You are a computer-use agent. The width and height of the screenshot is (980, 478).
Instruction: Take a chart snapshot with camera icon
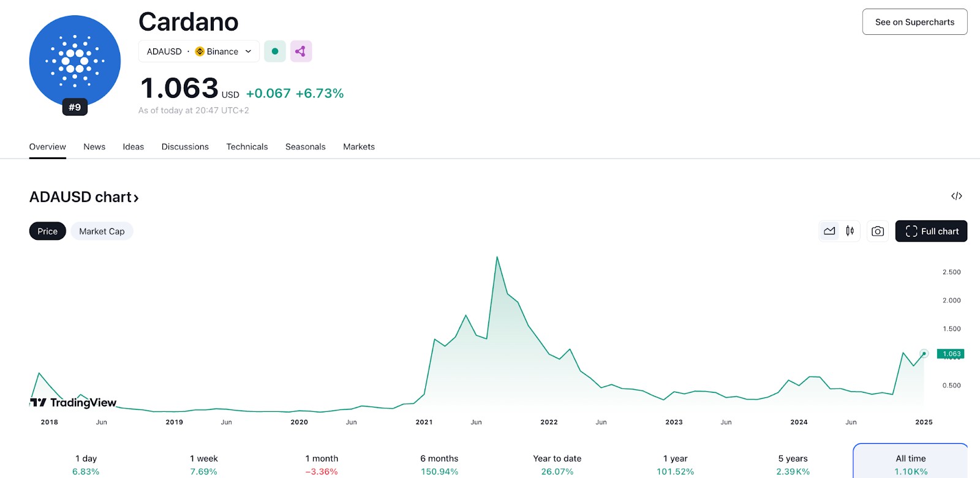pos(878,231)
